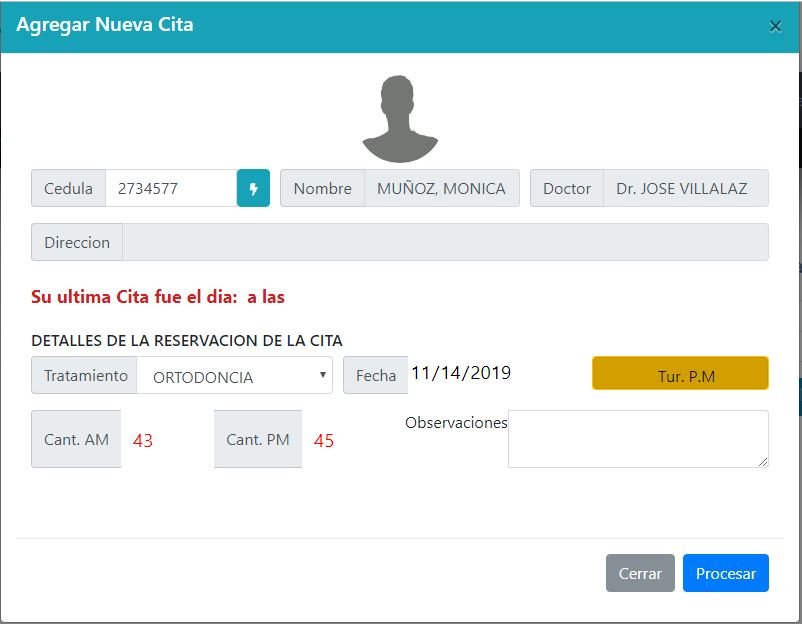
Task: Select the Doctor field Dr. JOSE VILLALAZ
Action: coord(685,188)
